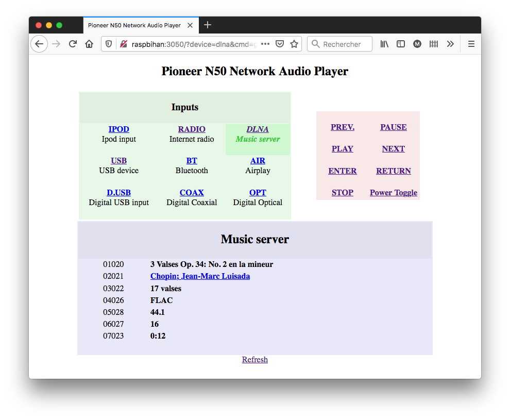Screen dimensions: 510x420
Task: Stop playback with STOP
Action: click(343, 193)
